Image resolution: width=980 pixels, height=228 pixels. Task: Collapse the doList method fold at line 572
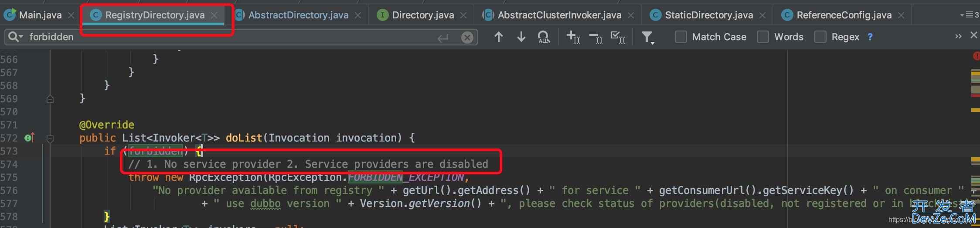click(x=50, y=139)
